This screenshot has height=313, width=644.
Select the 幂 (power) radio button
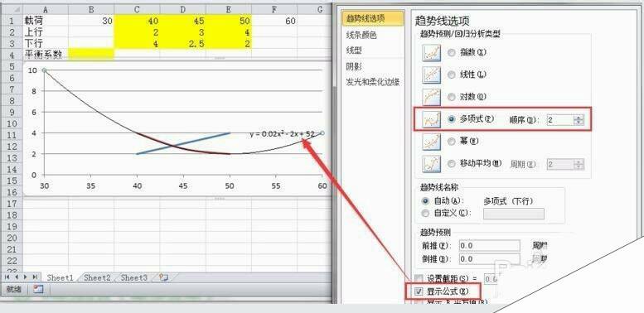click(452, 141)
